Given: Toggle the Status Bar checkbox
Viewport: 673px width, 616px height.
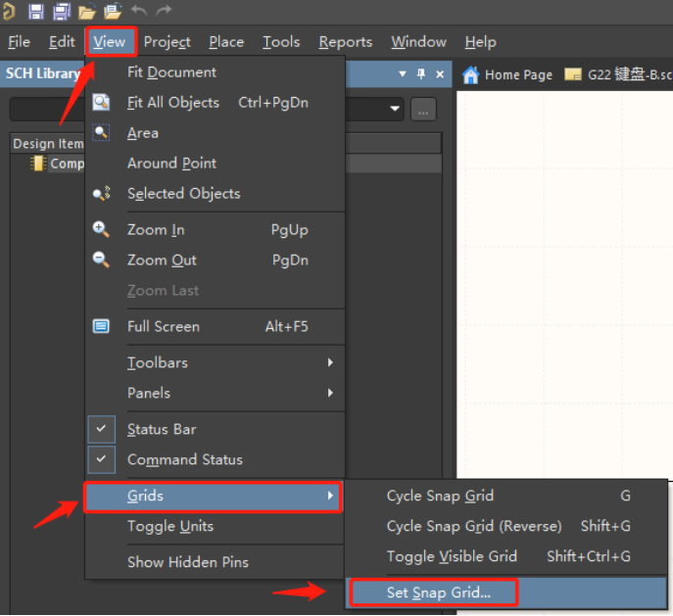Looking at the screenshot, I should point(101,429).
